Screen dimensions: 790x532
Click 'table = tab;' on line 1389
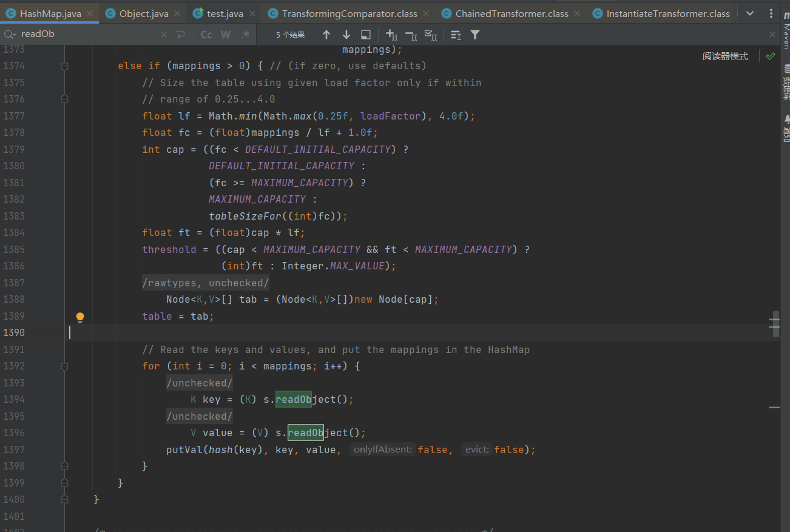click(178, 316)
